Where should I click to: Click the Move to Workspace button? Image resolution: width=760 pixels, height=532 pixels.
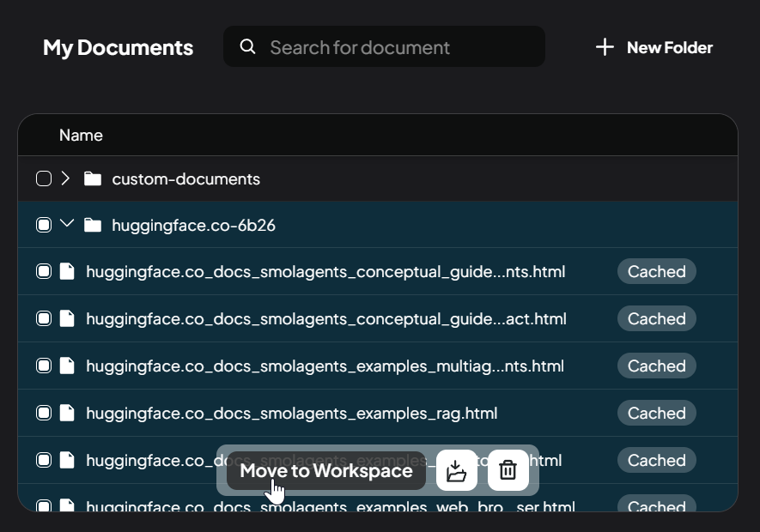326,470
